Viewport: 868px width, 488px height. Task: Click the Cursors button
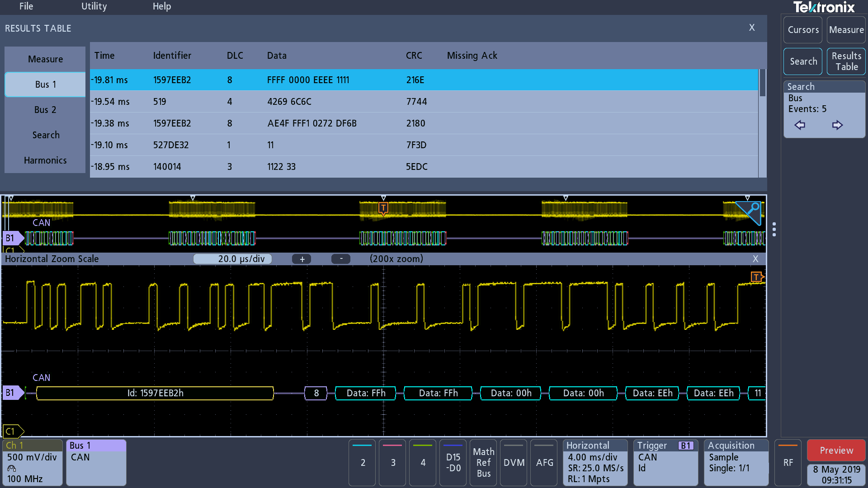[x=803, y=30]
